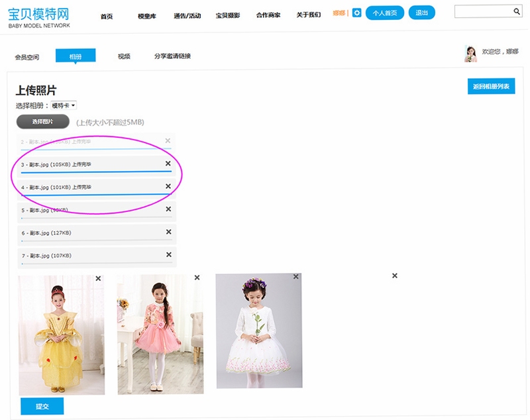The height and width of the screenshot is (420, 530).
Task: Delete the white dress photo thumbnail
Action: (295, 276)
